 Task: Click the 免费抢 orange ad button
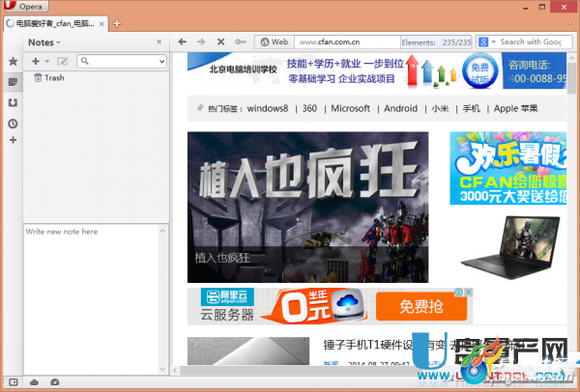click(420, 306)
